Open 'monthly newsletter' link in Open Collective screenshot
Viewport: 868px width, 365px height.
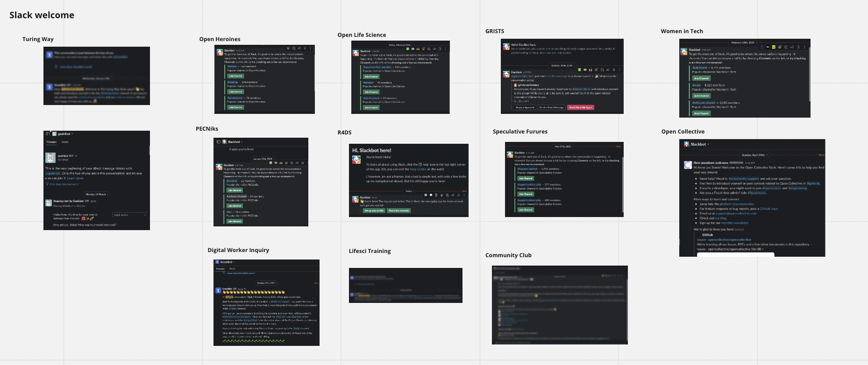pyautogui.click(x=735, y=223)
